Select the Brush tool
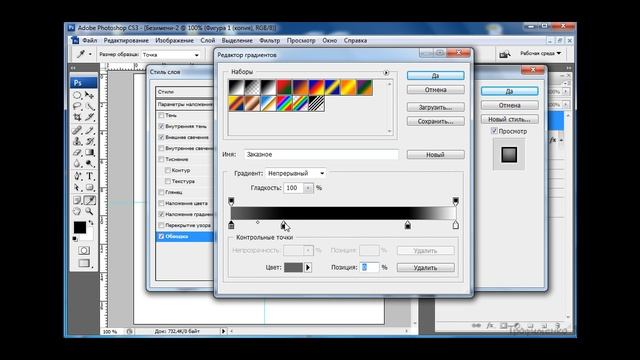Viewport: 640px width, 360px height. [89, 130]
